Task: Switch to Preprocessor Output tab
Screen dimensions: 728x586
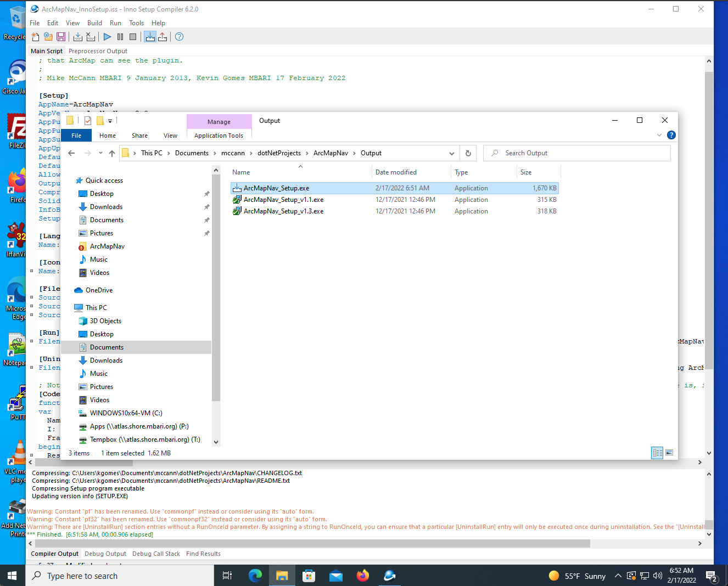Action: (98, 51)
